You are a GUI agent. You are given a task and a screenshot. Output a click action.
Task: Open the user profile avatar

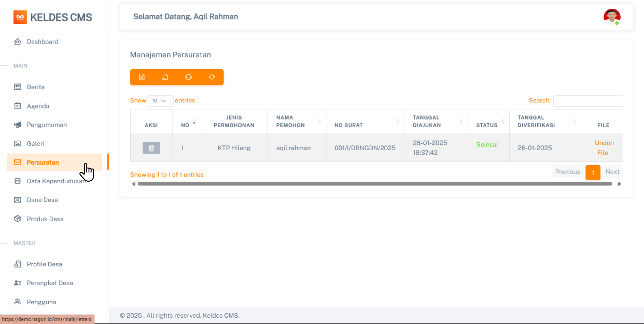612,17
